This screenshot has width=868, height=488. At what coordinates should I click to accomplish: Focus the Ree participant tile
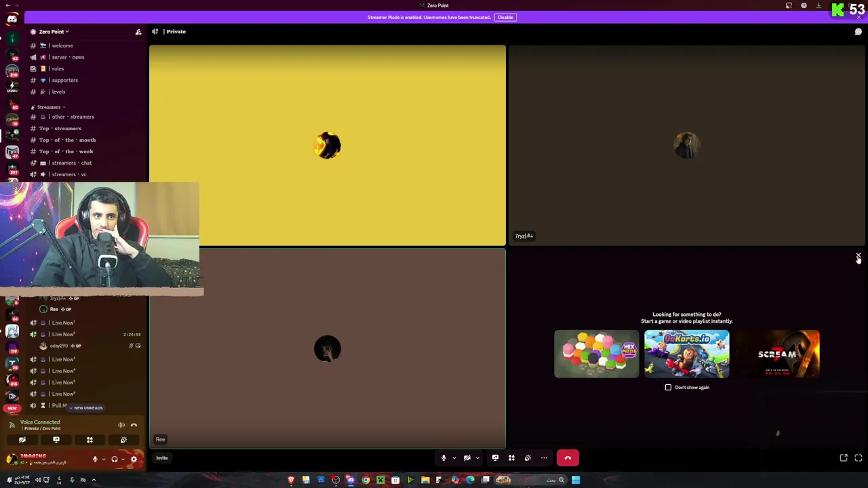pyautogui.click(x=328, y=348)
